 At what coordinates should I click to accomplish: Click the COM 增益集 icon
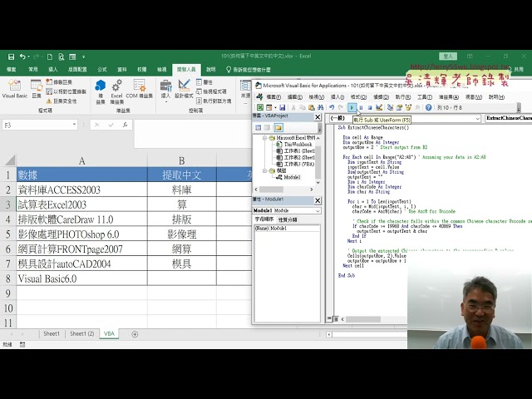click(x=138, y=88)
